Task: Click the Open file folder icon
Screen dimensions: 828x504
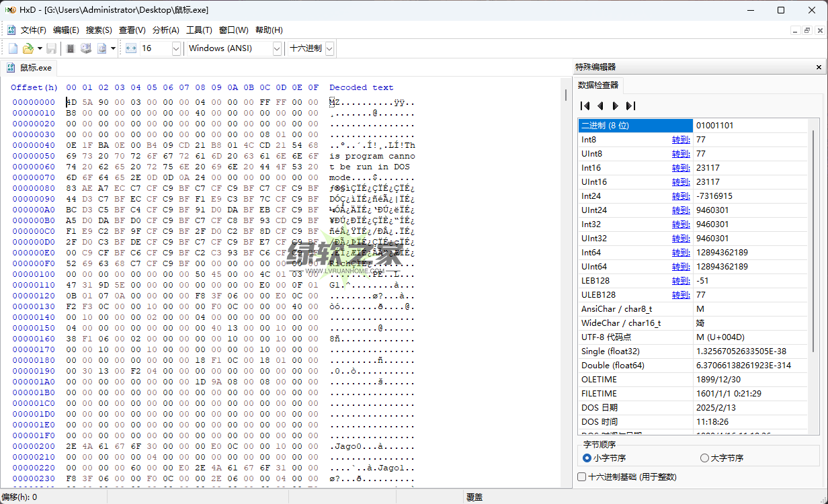Action: pyautogui.click(x=28, y=48)
